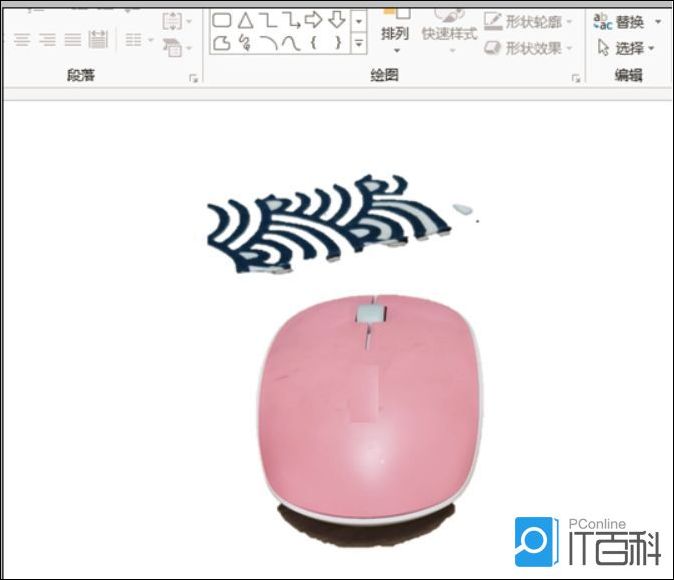
Task: Align paragraph text to center
Action: [22, 40]
